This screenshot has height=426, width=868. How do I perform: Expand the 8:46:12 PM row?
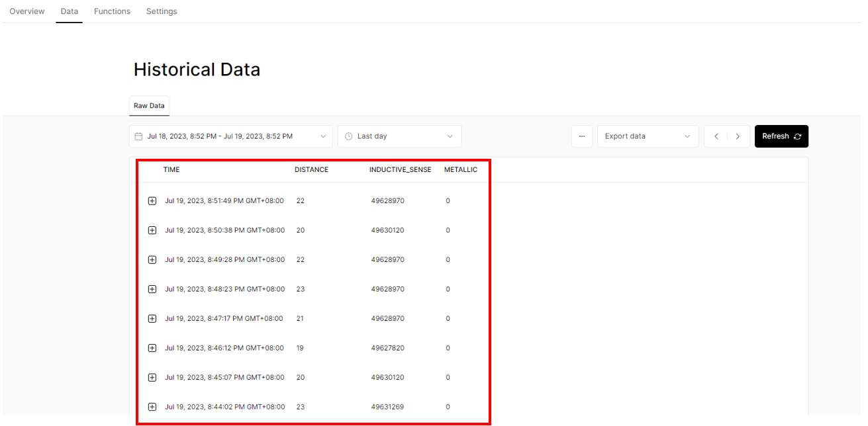pyautogui.click(x=152, y=348)
